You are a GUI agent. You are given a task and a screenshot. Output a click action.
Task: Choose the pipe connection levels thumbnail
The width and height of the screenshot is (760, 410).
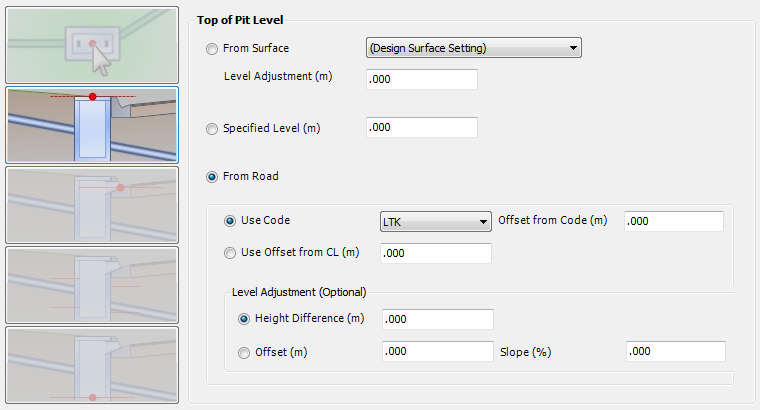point(92,284)
